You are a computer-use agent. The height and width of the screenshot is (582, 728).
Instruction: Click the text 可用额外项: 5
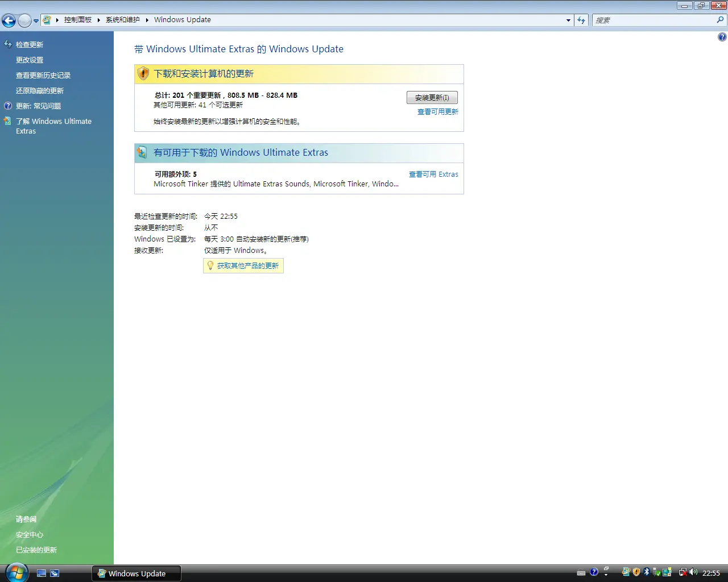[176, 174]
